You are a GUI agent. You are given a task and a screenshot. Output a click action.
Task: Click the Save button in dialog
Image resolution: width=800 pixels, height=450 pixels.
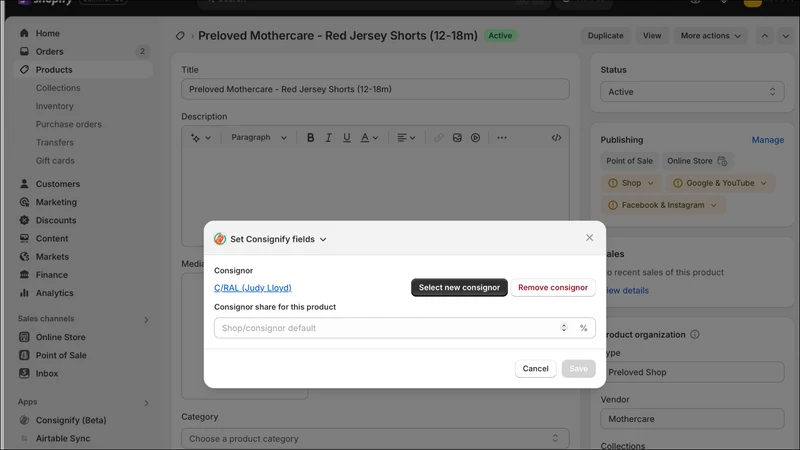578,368
